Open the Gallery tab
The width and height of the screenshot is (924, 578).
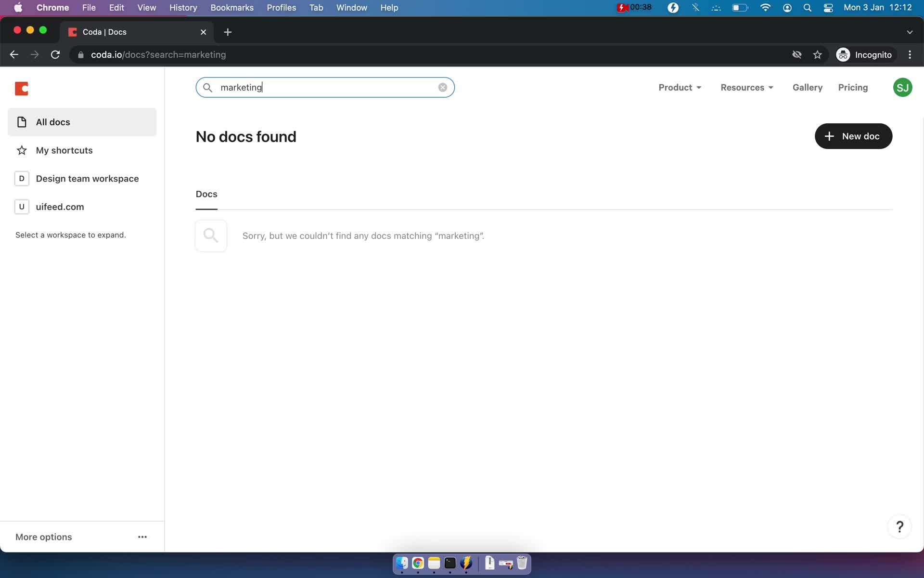coord(808,87)
